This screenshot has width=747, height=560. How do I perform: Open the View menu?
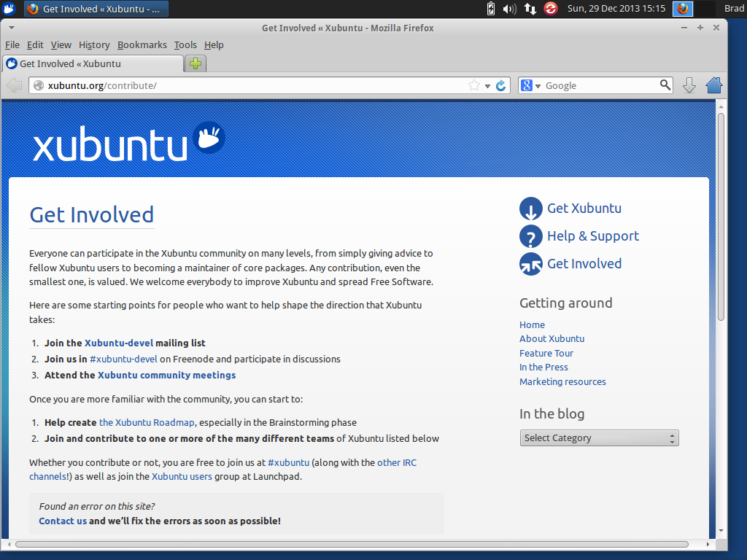tap(61, 44)
